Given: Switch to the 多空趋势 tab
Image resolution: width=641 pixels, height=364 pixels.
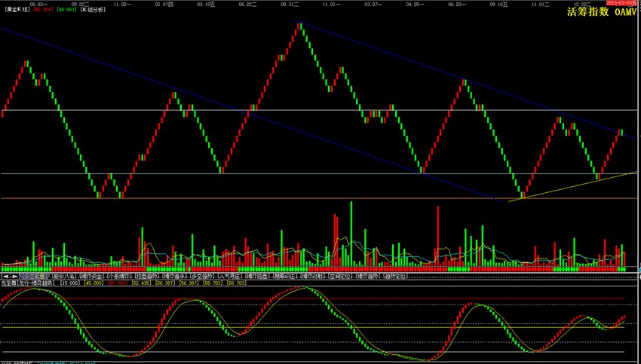Looking at the screenshot, I should click(x=201, y=277).
